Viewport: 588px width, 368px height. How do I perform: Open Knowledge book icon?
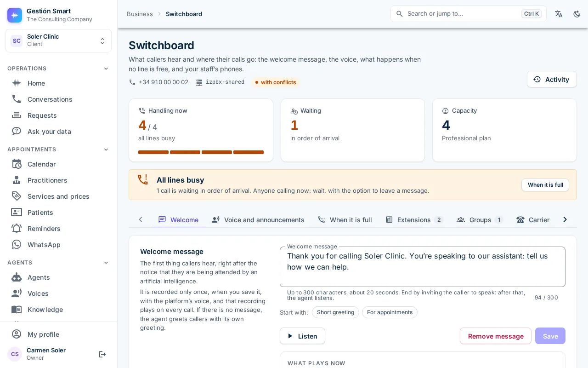(x=17, y=310)
